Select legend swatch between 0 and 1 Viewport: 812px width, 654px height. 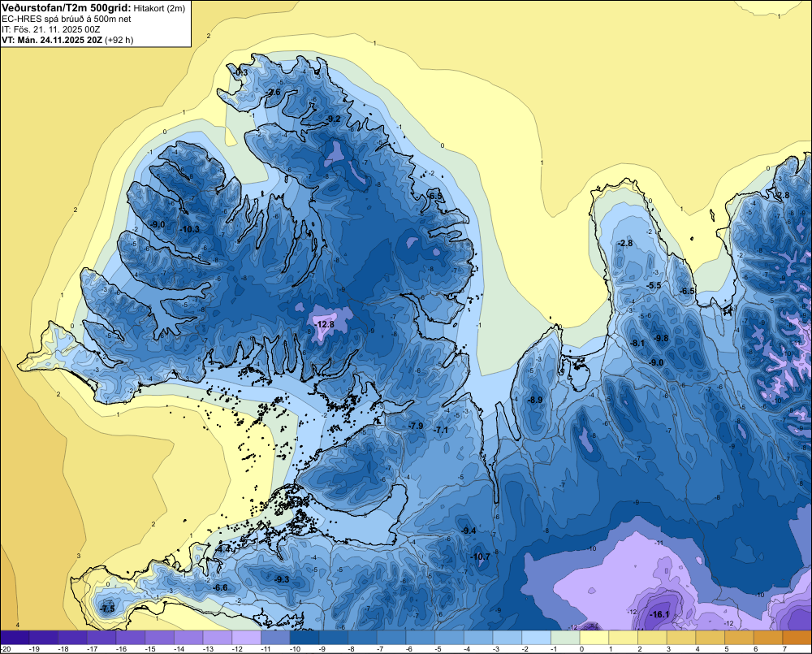pos(594,638)
